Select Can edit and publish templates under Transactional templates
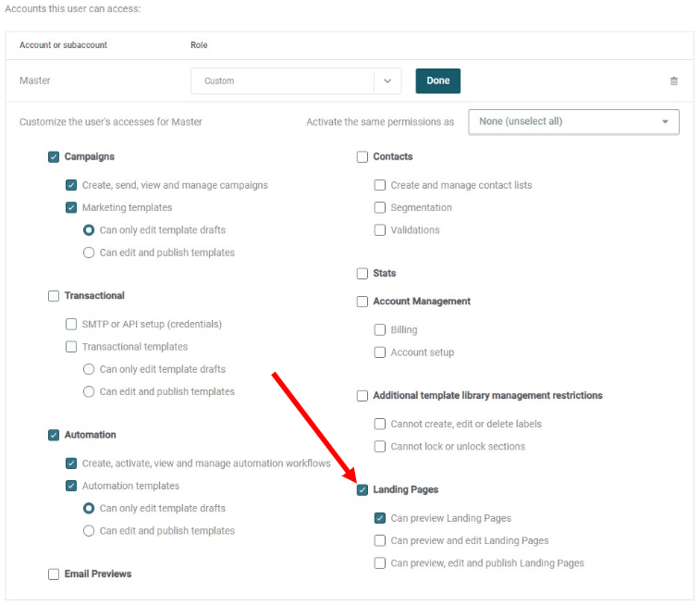Viewport: 700px width, 605px height. click(89, 391)
